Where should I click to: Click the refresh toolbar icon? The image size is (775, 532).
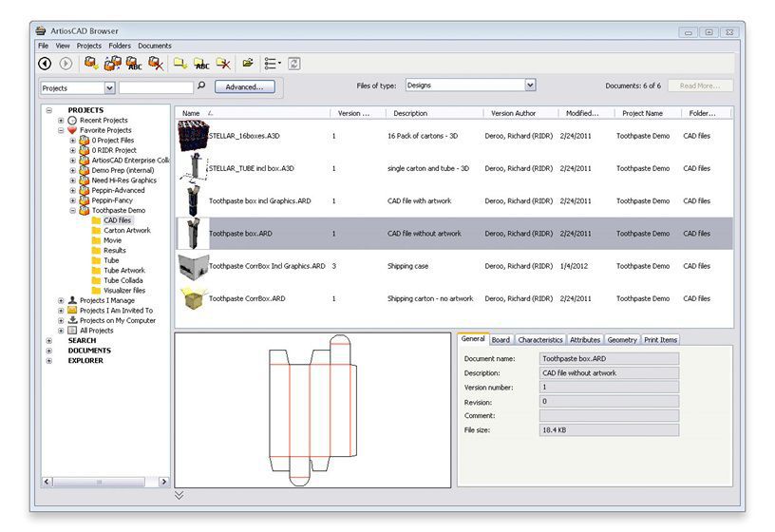click(x=294, y=64)
